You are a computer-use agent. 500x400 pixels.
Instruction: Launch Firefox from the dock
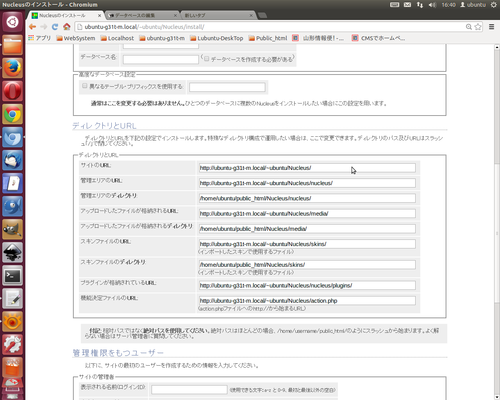pyautogui.click(x=12, y=68)
